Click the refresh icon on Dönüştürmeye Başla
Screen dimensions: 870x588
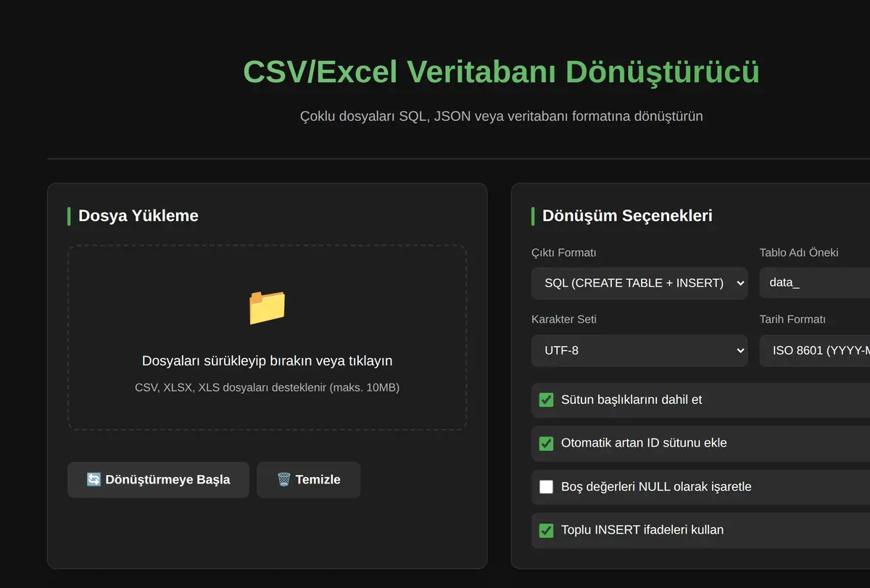(x=94, y=480)
